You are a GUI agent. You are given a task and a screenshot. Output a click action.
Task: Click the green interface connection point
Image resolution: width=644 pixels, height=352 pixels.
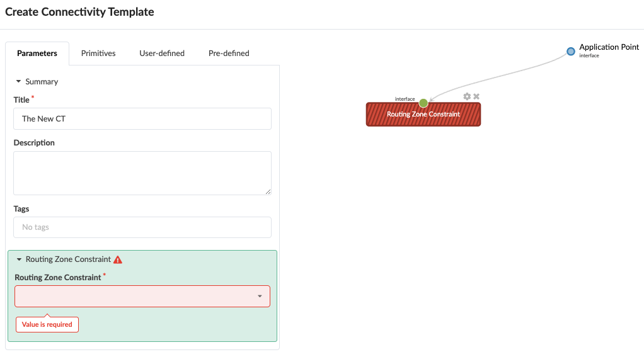point(423,103)
